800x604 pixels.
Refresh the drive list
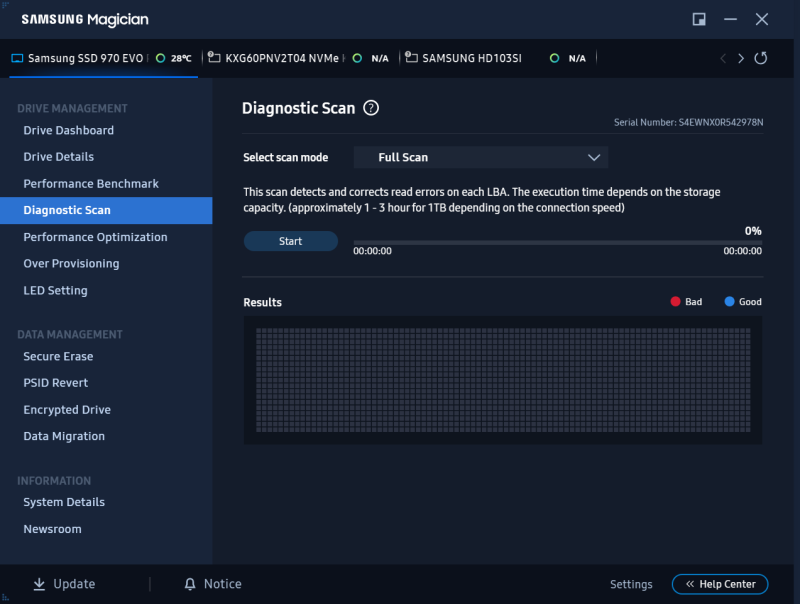pyautogui.click(x=761, y=58)
